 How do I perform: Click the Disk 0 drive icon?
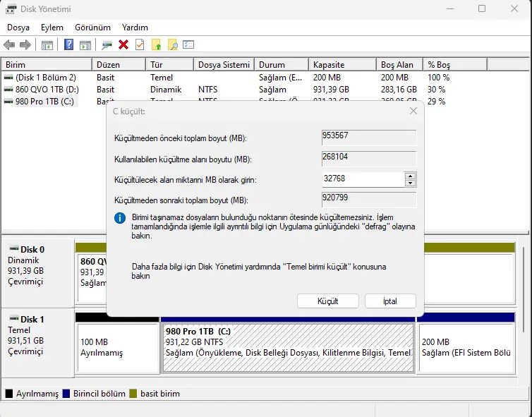[x=14, y=248]
